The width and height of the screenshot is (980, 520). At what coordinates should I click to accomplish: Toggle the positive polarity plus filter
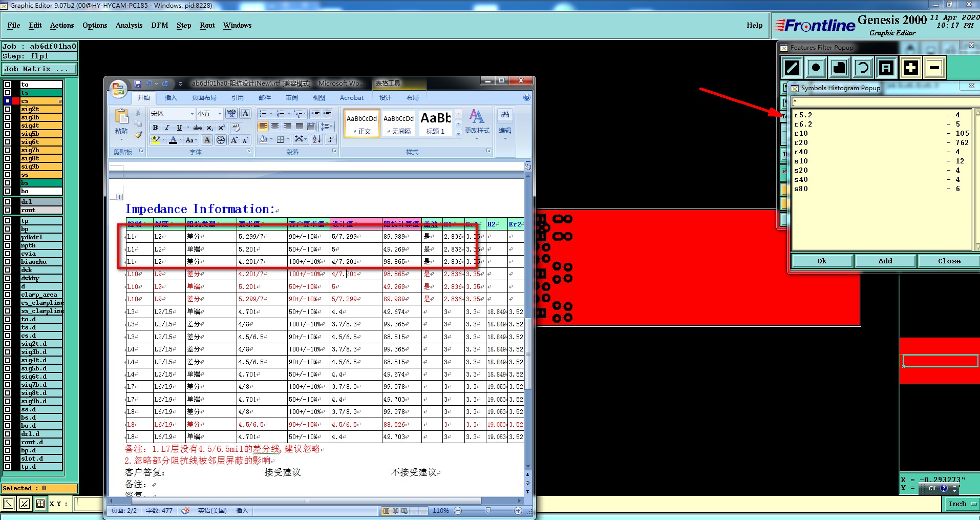[x=911, y=68]
